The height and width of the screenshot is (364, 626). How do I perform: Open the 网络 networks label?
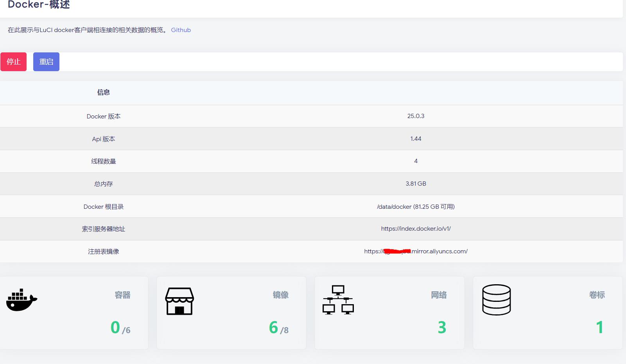tap(439, 295)
